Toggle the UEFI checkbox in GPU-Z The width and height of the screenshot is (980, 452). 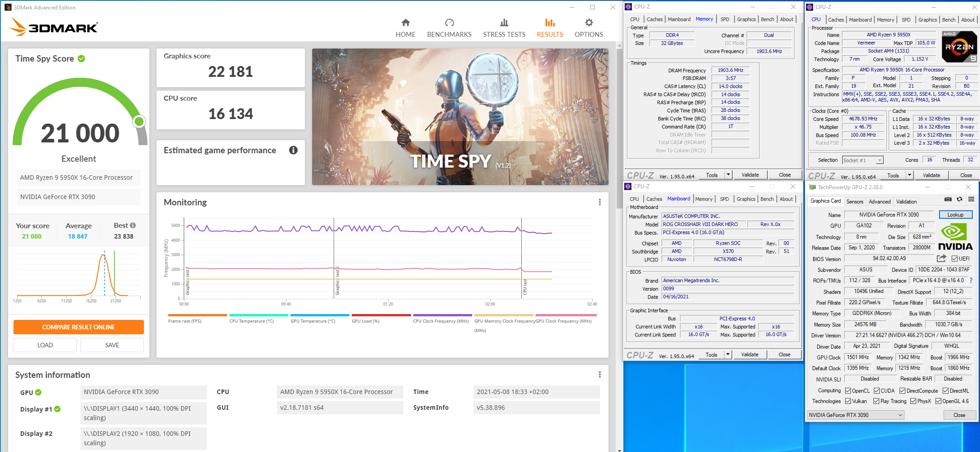point(954,258)
